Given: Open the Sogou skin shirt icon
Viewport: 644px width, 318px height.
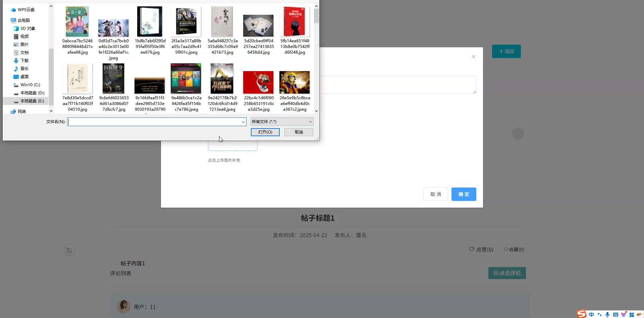Looking at the screenshot, I should click(624, 315).
